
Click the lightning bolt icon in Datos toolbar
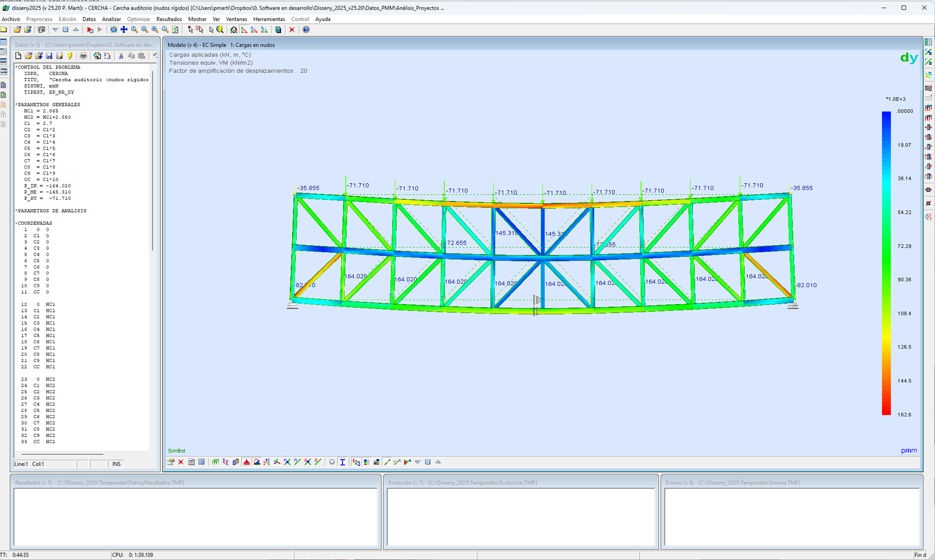coord(70,56)
